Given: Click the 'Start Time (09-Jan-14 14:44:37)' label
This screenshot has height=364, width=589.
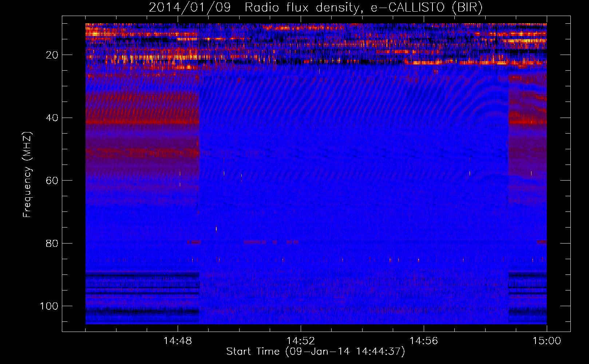Looking at the screenshot, I should tap(316, 352).
